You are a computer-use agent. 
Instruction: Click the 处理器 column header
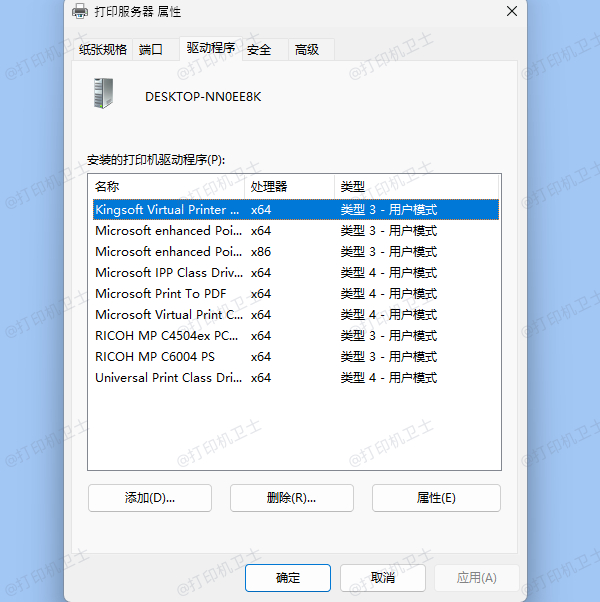(289, 187)
